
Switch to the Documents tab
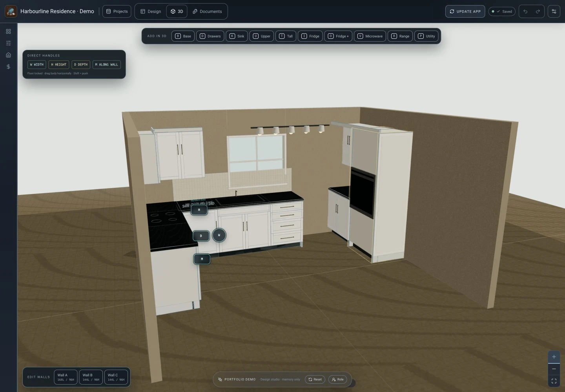[x=207, y=11]
